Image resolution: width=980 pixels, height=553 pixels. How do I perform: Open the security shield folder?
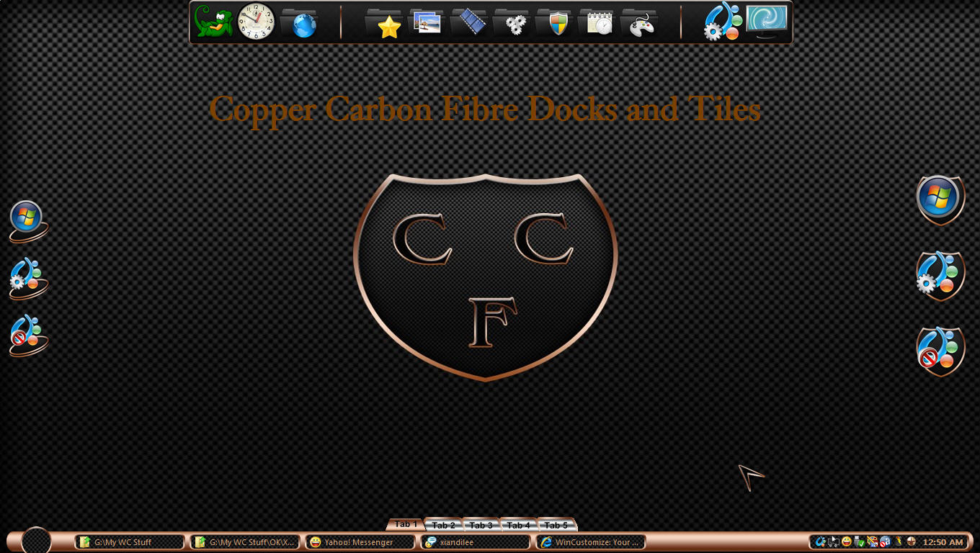tap(556, 23)
